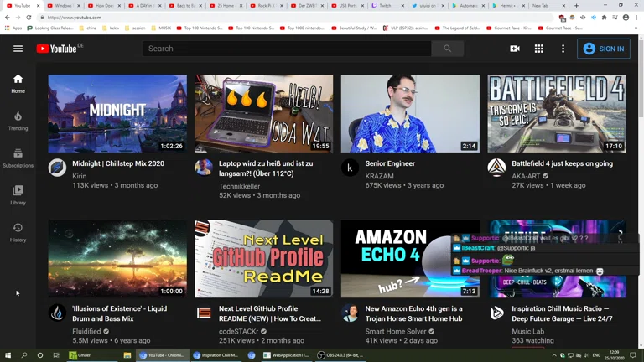Screen dimensions: 644x362
Task: Open YouTube settings three-dot menu
Action: [563, 49]
